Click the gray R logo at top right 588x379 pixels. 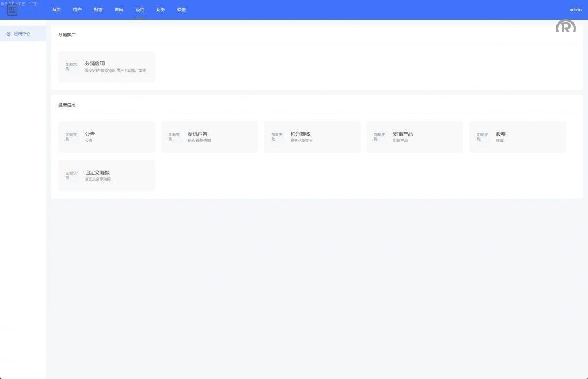click(566, 26)
